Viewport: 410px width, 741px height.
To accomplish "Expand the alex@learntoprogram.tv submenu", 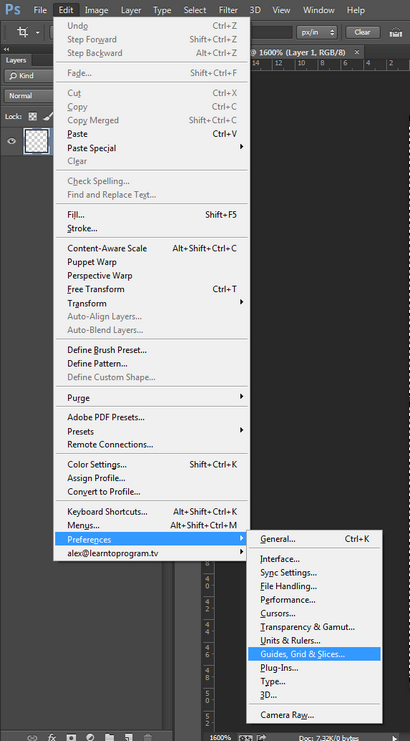I will (152, 553).
